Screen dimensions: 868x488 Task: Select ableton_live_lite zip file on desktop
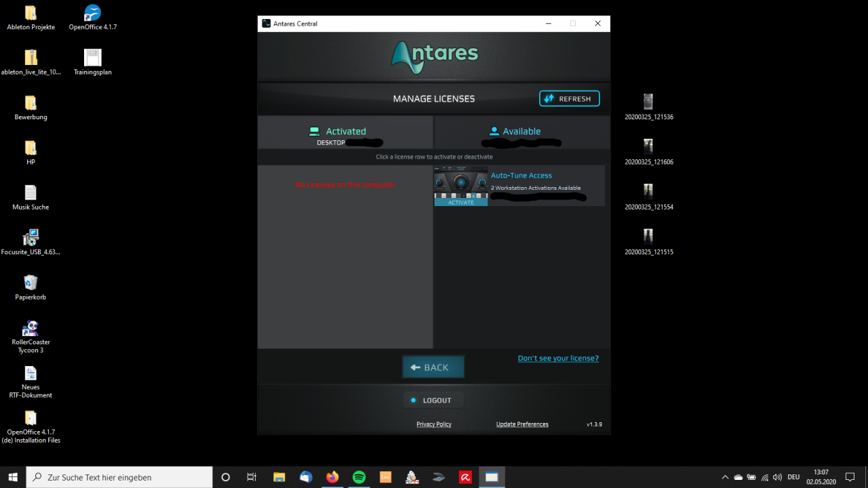click(31, 62)
